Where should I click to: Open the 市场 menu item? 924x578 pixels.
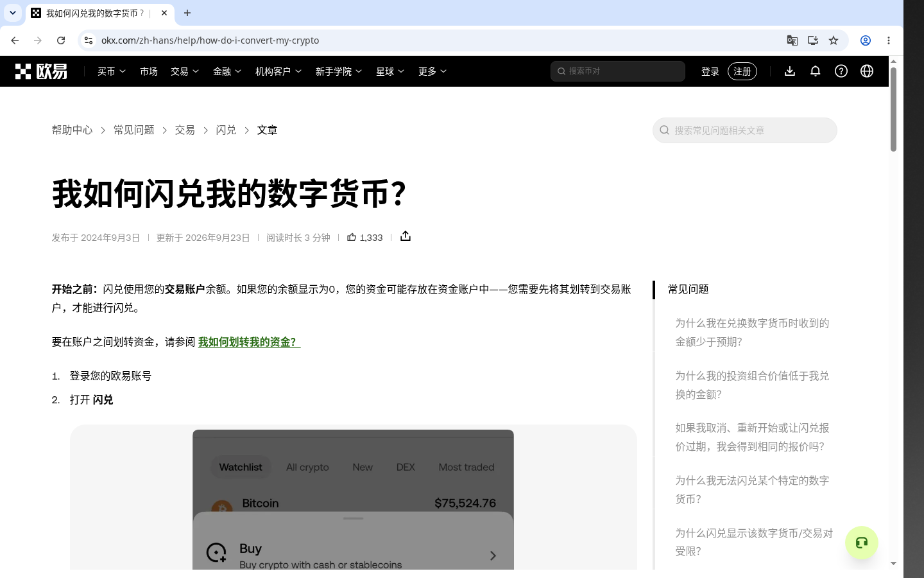(149, 71)
